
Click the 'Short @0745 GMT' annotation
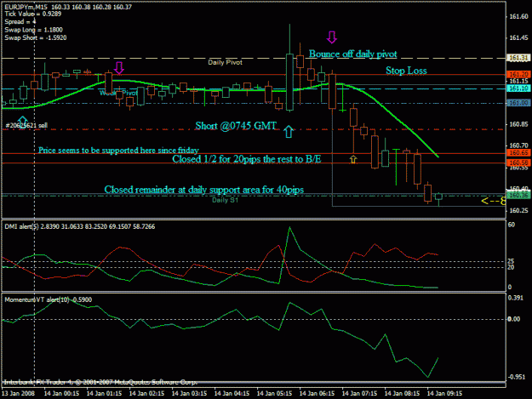click(x=236, y=126)
